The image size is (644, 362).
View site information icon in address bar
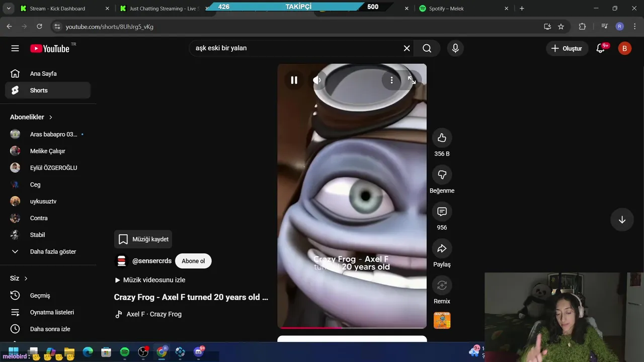click(x=57, y=27)
